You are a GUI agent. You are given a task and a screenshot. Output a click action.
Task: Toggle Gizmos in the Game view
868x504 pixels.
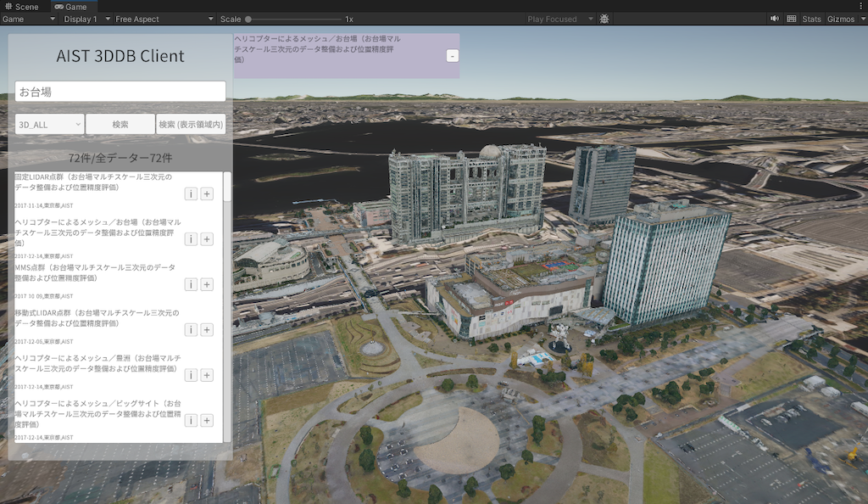(x=841, y=19)
